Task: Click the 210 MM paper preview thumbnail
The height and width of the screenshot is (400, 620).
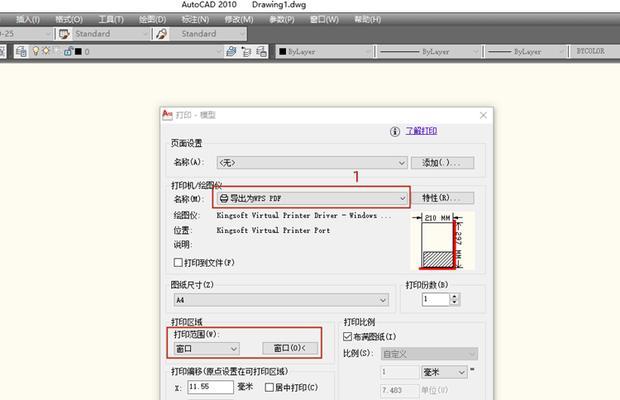Action: click(441, 242)
